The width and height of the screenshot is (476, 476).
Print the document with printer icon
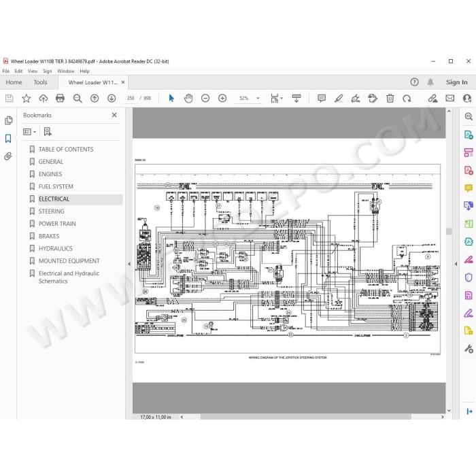tap(60, 98)
